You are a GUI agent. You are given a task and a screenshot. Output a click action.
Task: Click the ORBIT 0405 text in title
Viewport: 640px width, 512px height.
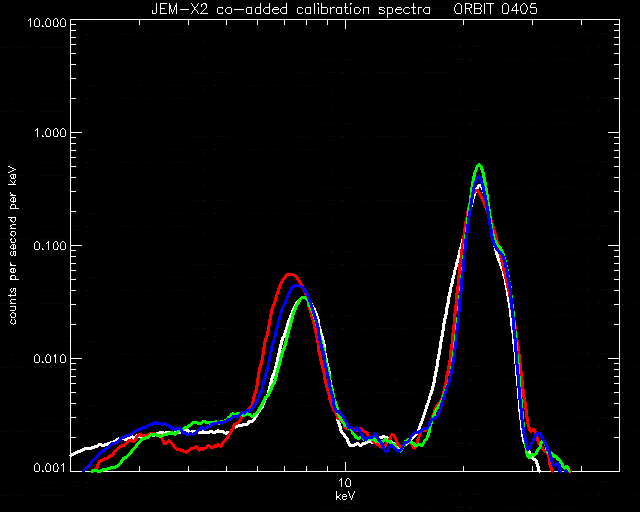[495, 9]
